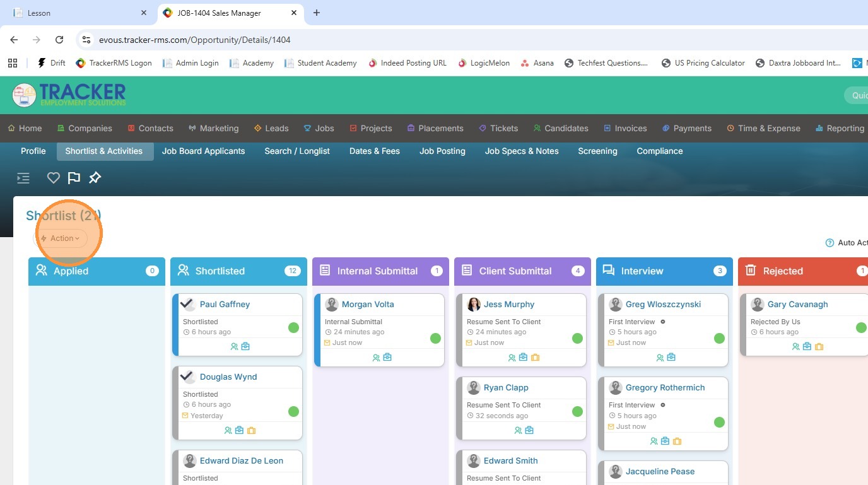
Task: Click people icon on Paul Gaffney card
Action: [234, 347]
